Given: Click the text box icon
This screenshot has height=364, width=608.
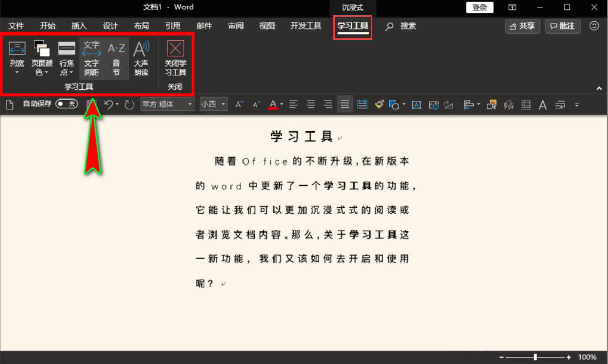Looking at the screenshot, I should pos(416,105).
